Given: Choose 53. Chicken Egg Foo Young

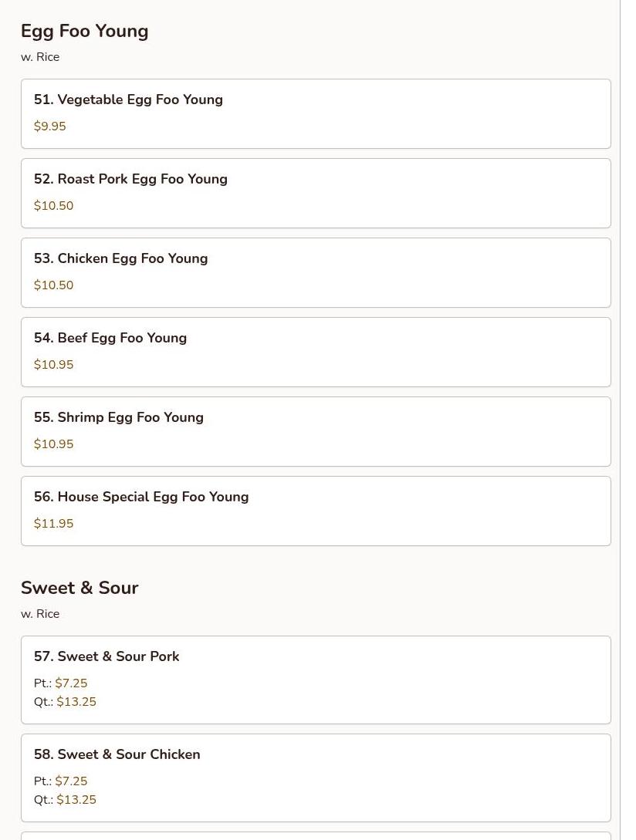Looking at the screenshot, I should tap(120, 258).
